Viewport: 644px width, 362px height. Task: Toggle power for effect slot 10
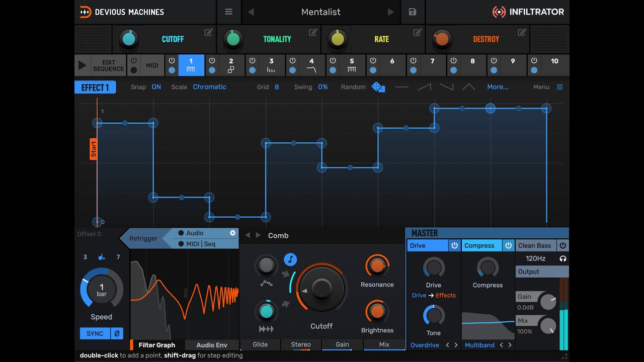[534, 60]
